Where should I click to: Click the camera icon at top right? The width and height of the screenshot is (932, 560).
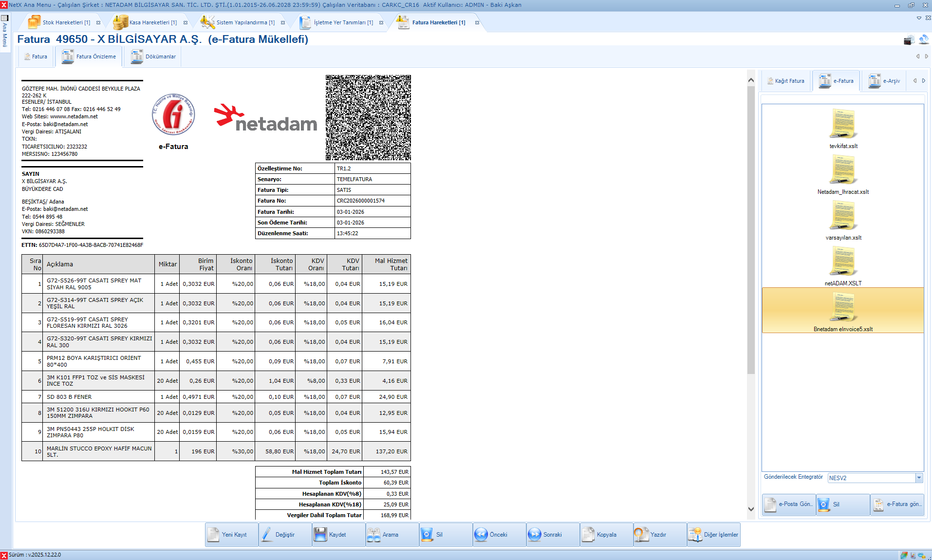pos(909,40)
